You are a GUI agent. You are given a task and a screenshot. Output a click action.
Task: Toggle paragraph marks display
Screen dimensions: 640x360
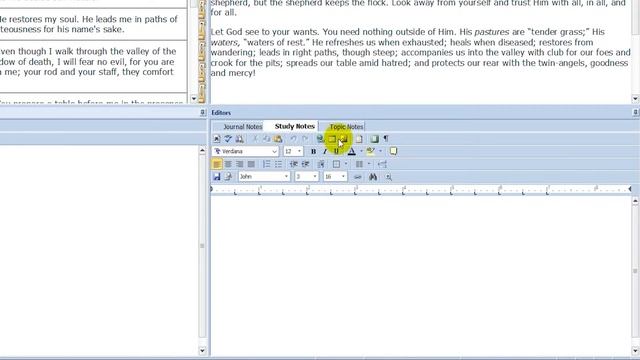(x=386, y=139)
